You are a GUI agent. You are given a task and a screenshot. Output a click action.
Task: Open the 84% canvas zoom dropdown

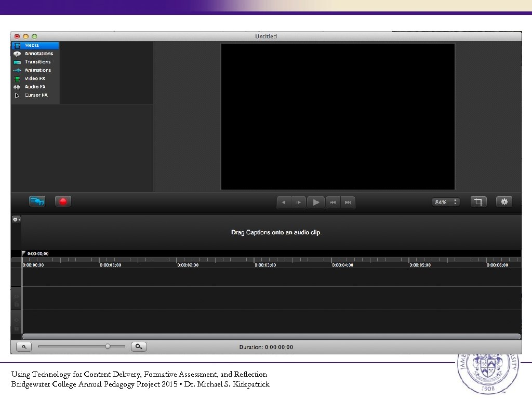click(x=446, y=202)
